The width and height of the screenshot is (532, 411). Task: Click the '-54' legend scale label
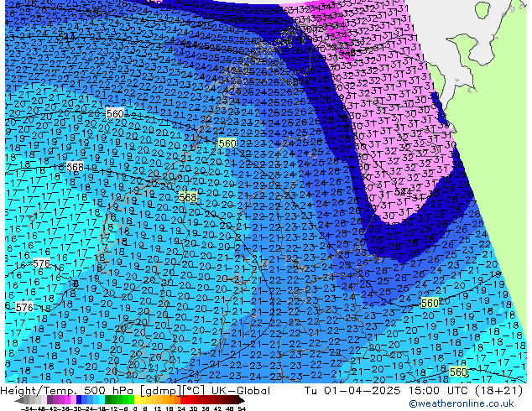[27, 408]
